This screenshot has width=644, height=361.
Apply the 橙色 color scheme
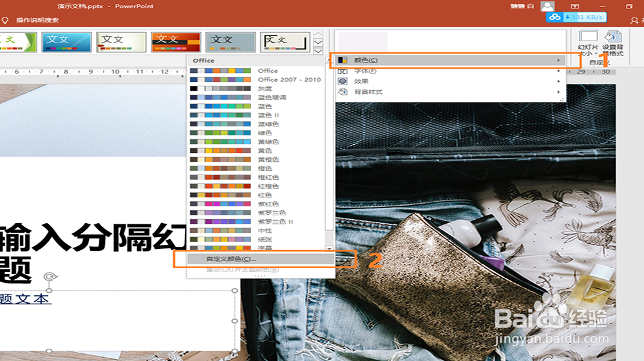click(257, 168)
